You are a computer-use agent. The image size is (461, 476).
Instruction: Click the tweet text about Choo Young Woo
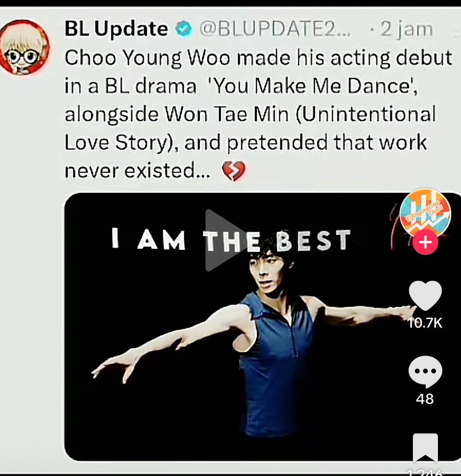click(258, 114)
